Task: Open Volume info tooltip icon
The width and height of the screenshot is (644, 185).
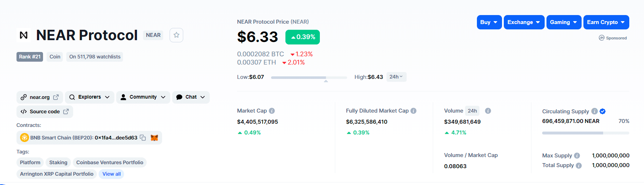Action: pyautogui.click(x=488, y=111)
